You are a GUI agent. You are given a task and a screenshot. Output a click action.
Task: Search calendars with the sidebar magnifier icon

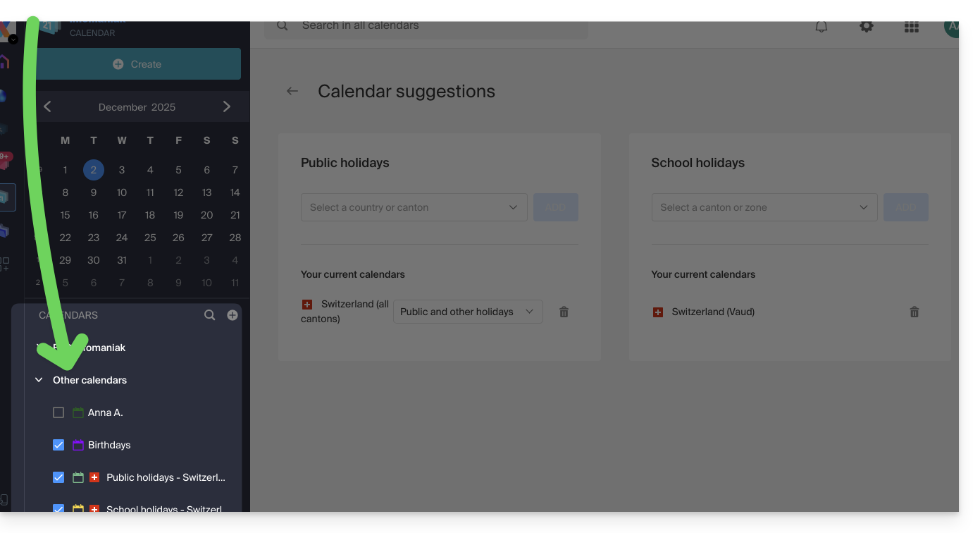coord(210,315)
